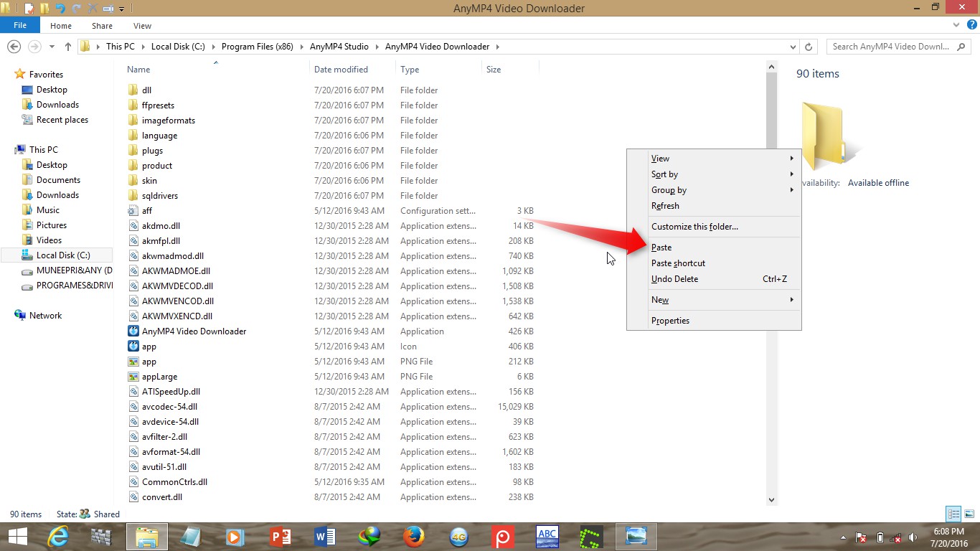This screenshot has width=980, height=551.
Task: Click the volume speaker tray icon
Action: click(x=913, y=537)
